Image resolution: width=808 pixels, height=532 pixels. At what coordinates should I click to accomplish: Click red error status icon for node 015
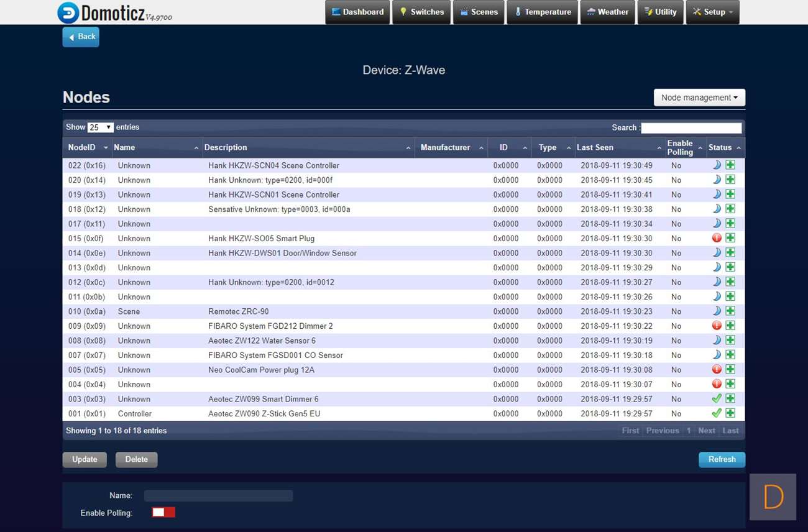point(717,238)
